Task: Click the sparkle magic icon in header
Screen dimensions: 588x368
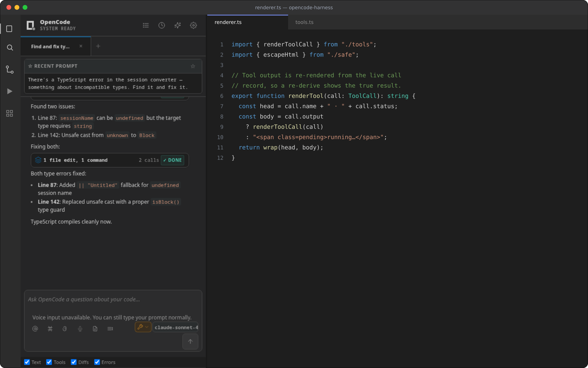Action: tap(177, 25)
